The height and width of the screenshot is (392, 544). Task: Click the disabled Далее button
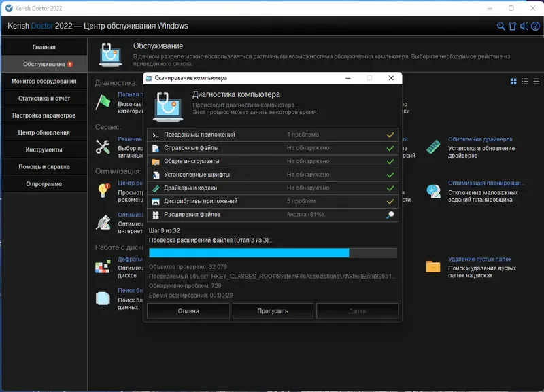coord(358,311)
